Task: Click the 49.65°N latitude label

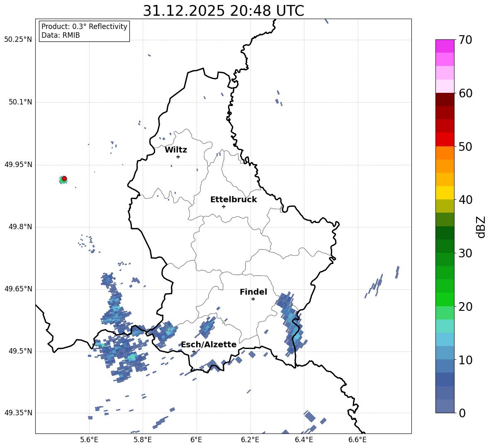Action: [x=18, y=289]
